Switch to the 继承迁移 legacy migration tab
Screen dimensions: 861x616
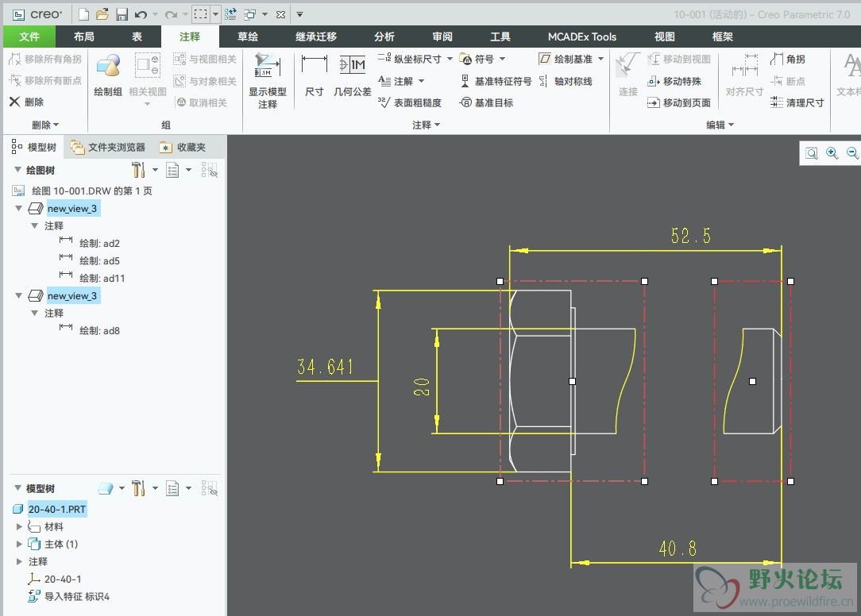tap(316, 37)
